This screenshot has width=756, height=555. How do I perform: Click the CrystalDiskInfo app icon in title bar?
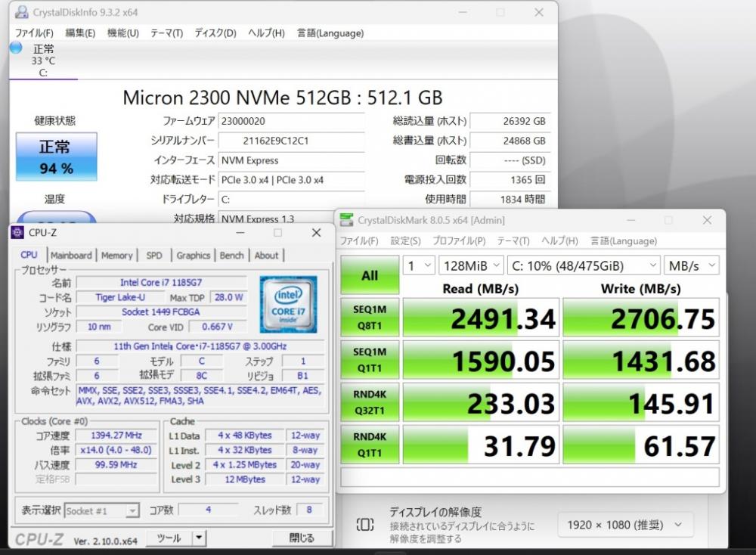(21, 12)
